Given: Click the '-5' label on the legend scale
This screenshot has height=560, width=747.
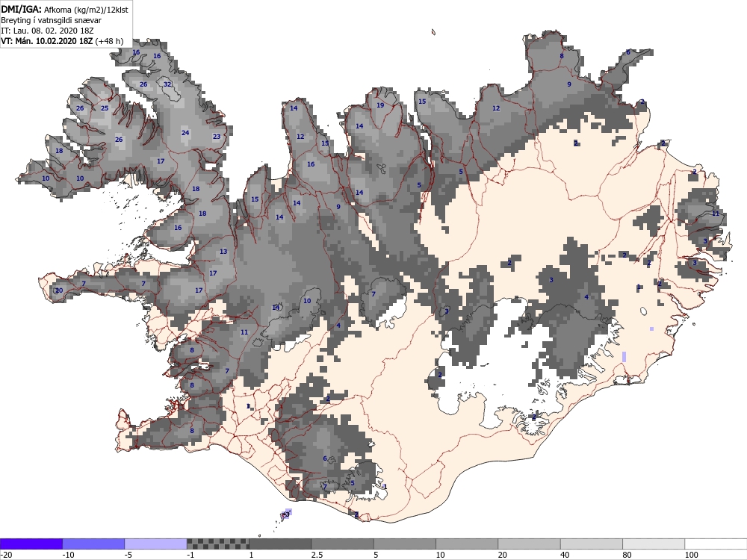Looking at the screenshot, I should [x=128, y=555].
